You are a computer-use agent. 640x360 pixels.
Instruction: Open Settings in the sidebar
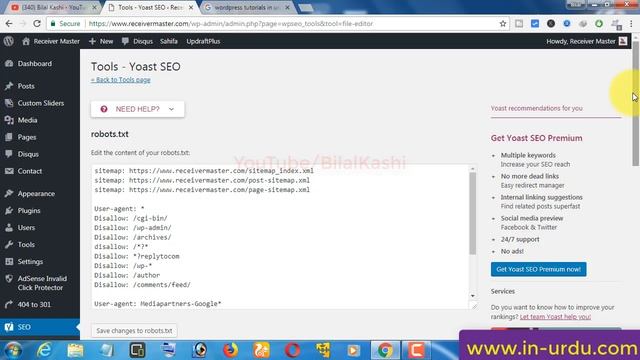coord(30,262)
